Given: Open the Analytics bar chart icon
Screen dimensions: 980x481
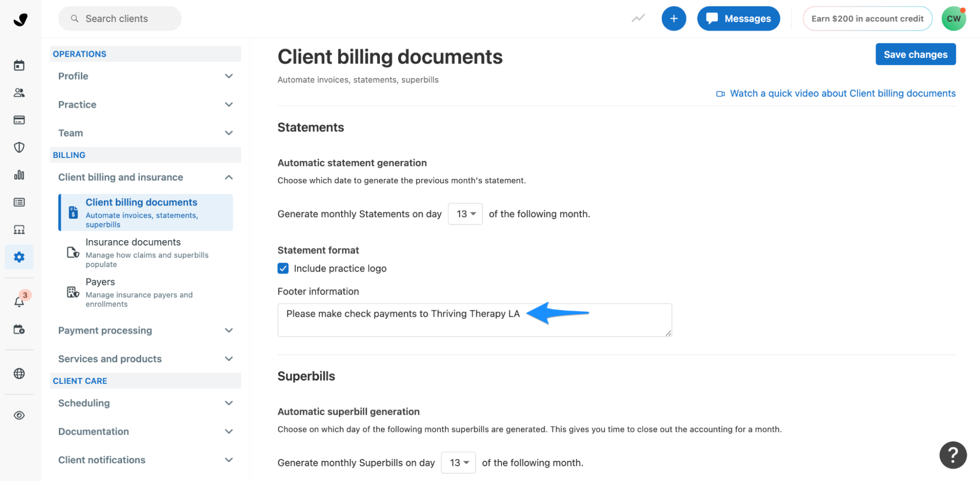Looking at the screenshot, I should point(19,175).
